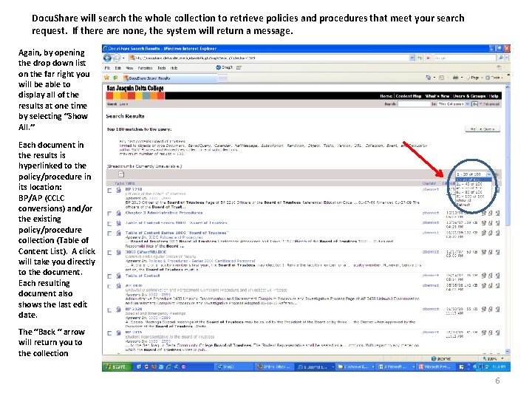This screenshot has height=399, width=532.
Task: Click the Home icon in the IE command bar
Action: 429,78
